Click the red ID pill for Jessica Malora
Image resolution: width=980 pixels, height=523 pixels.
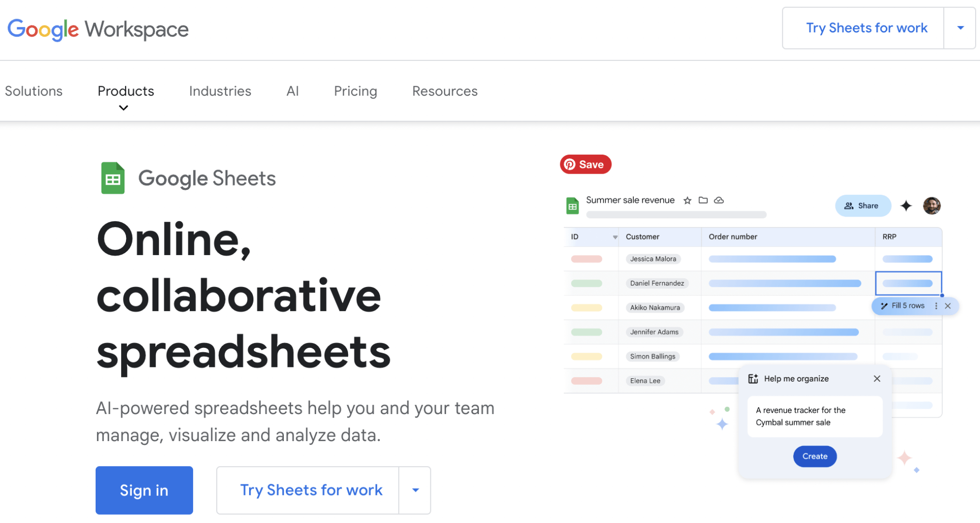point(586,259)
